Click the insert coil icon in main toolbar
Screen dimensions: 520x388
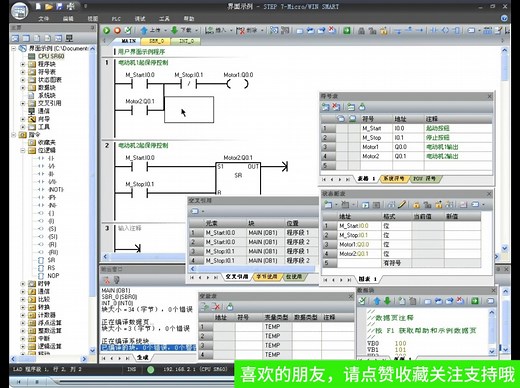pos(445,30)
